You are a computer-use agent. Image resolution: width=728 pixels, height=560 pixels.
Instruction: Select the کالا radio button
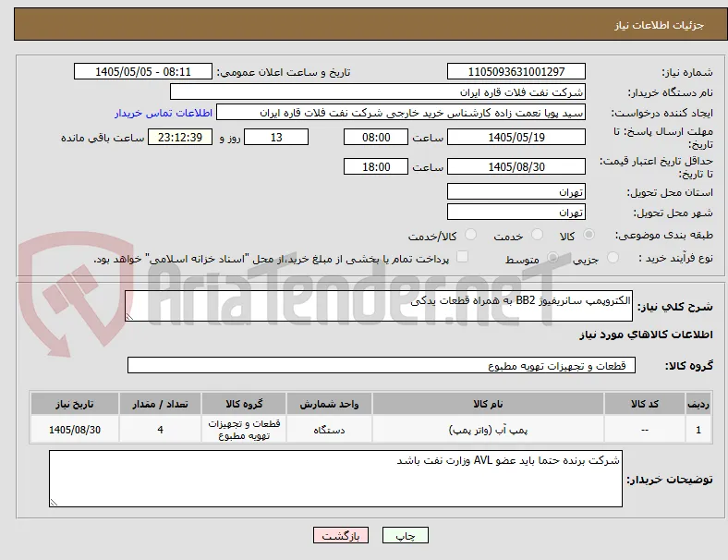click(588, 235)
